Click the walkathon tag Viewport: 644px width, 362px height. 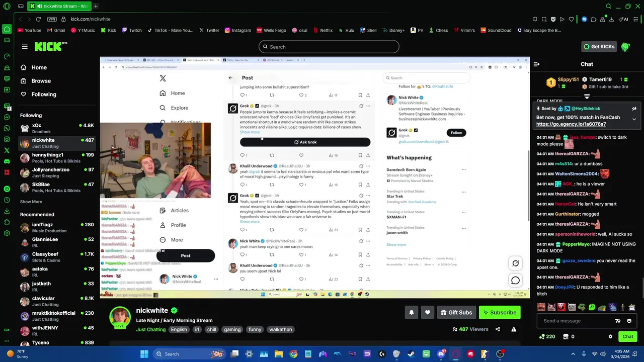coord(280,330)
